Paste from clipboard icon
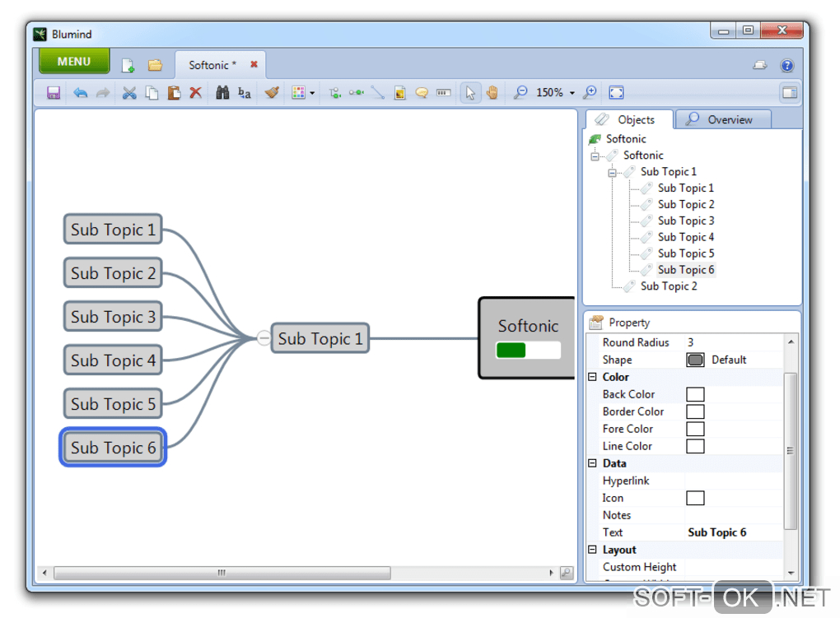The height and width of the screenshot is (618, 840). coord(174,93)
